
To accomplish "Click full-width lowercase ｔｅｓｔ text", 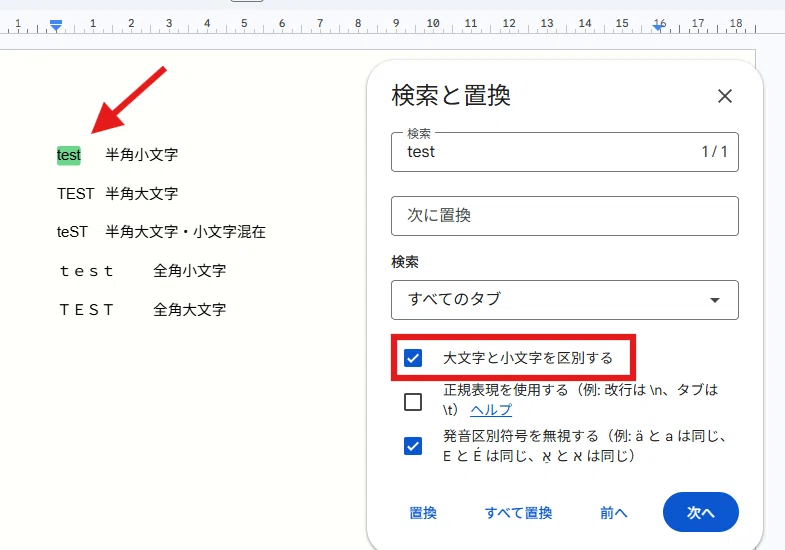I will 87,271.
